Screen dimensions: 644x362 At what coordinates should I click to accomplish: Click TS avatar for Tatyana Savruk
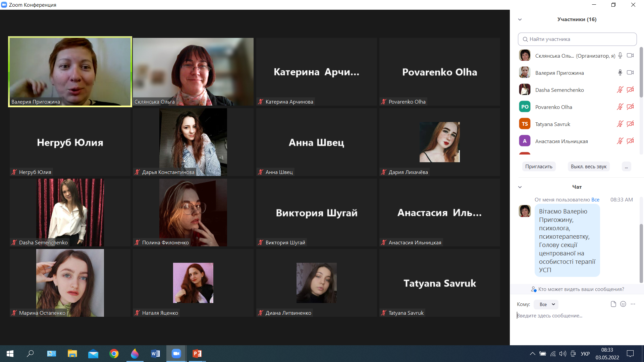[525, 124]
